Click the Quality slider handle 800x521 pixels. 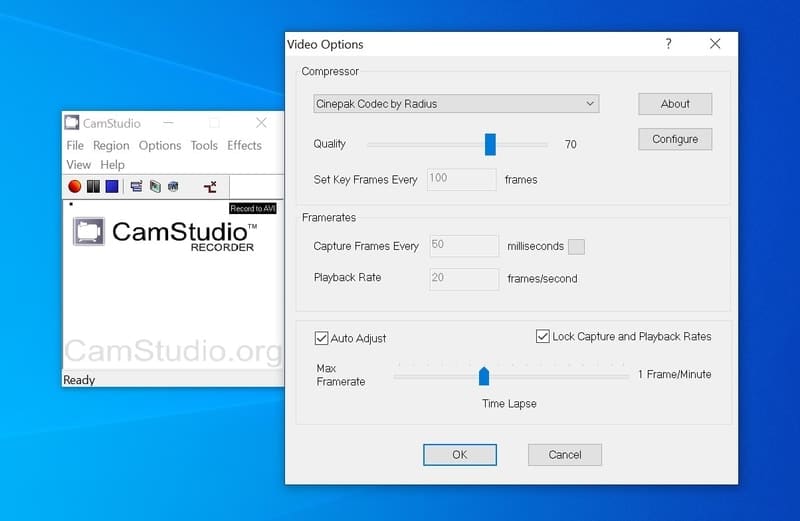point(490,144)
